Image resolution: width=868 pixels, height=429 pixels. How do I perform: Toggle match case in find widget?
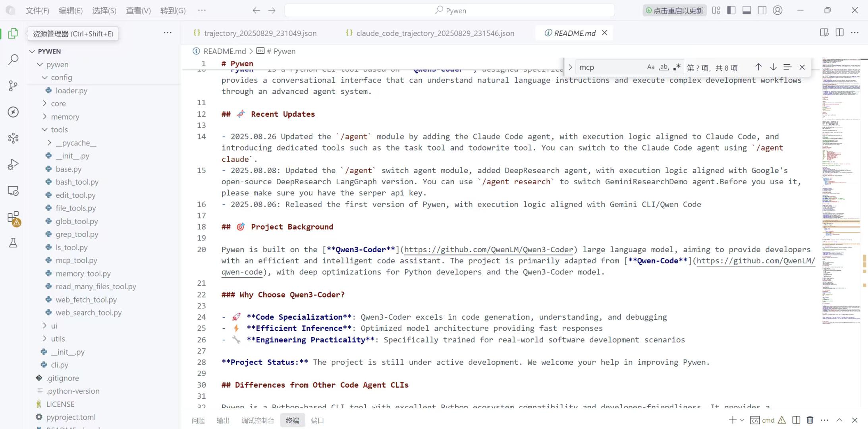coord(650,67)
